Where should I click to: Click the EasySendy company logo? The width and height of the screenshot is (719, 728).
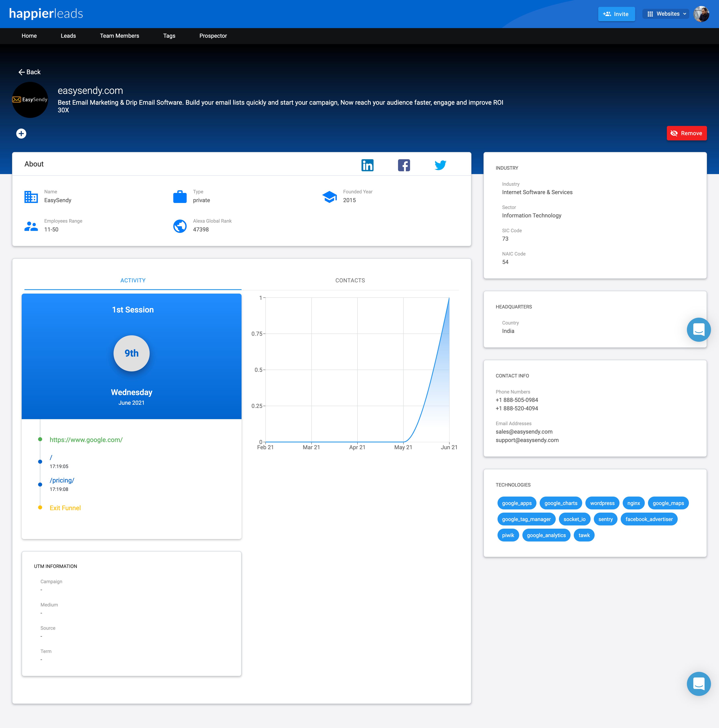tap(30, 100)
